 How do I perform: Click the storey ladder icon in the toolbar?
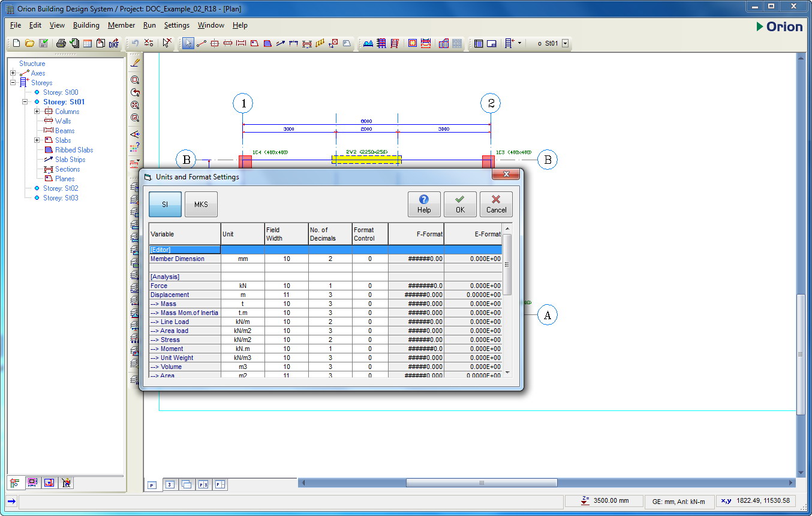509,43
